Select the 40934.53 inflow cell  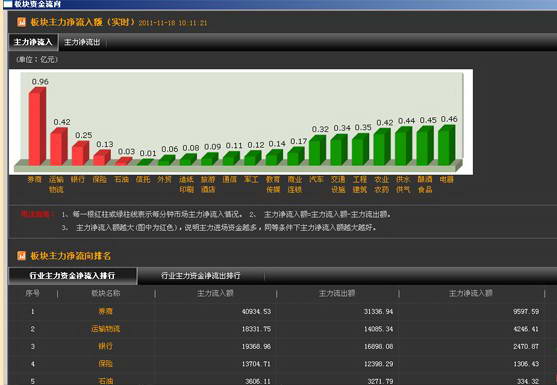coord(256,311)
